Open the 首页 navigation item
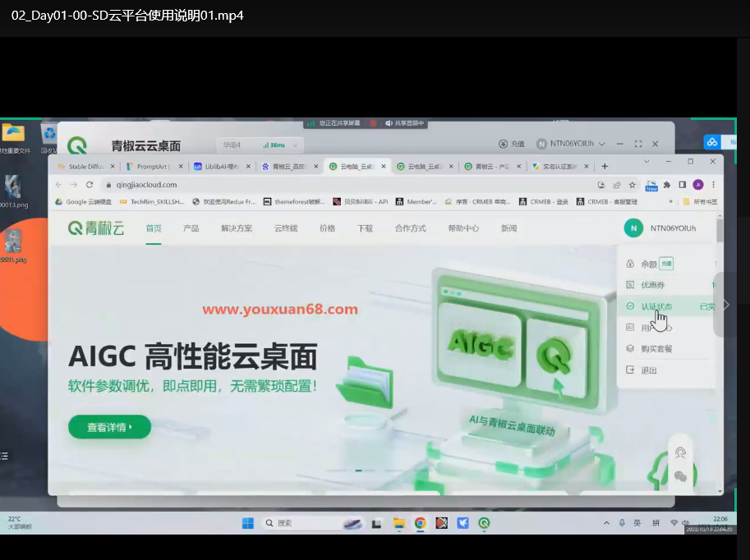This screenshot has height=560, width=750. point(154,228)
